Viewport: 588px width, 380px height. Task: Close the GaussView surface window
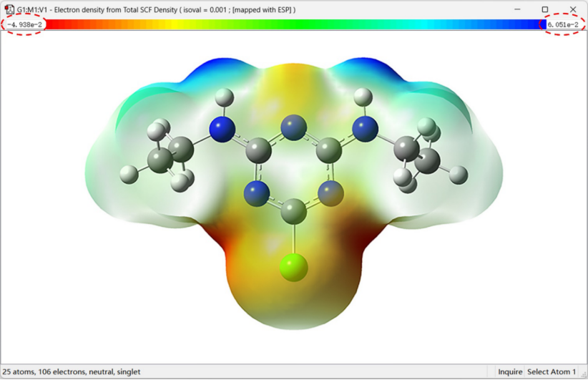tap(573, 9)
